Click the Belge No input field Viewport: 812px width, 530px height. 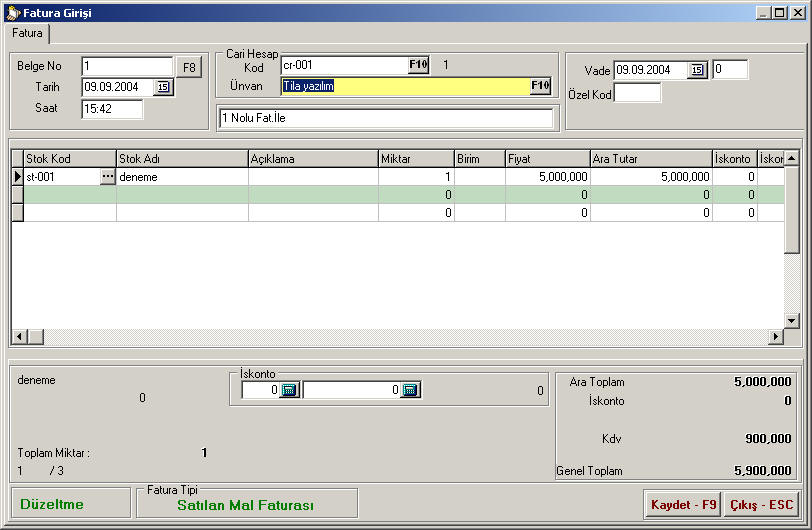point(127,67)
